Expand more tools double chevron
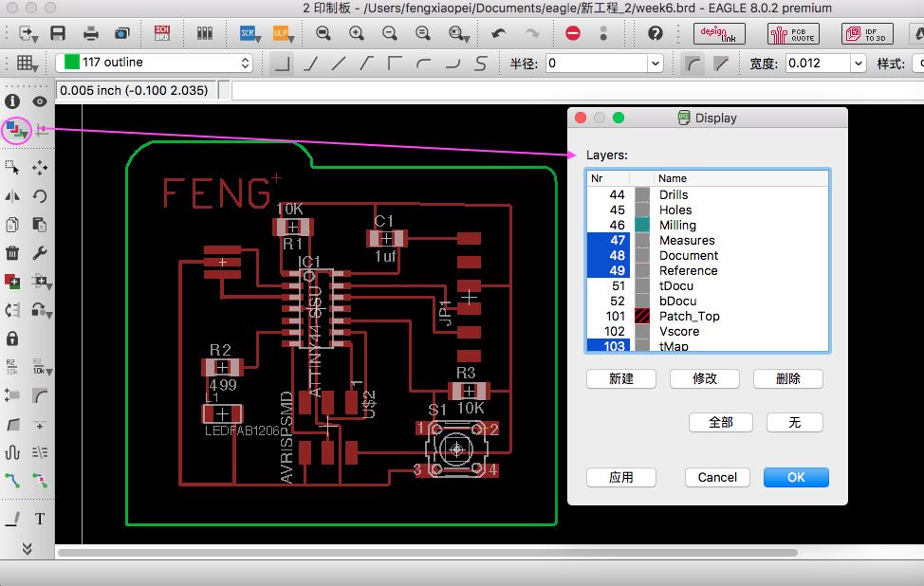This screenshot has height=586, width=924. 27,549
